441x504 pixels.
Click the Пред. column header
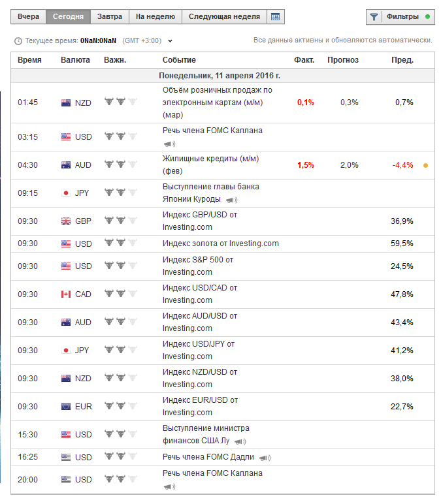coord(402,60)
